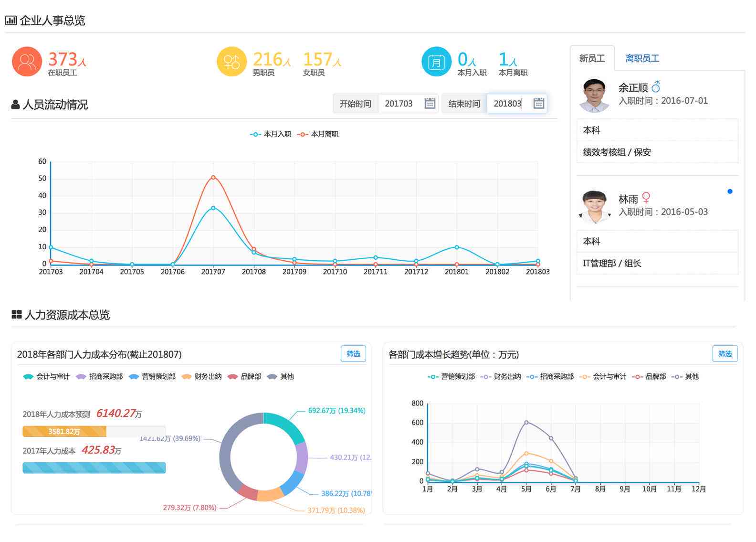Switch to the 离职员工 tab

coord(642,58)
